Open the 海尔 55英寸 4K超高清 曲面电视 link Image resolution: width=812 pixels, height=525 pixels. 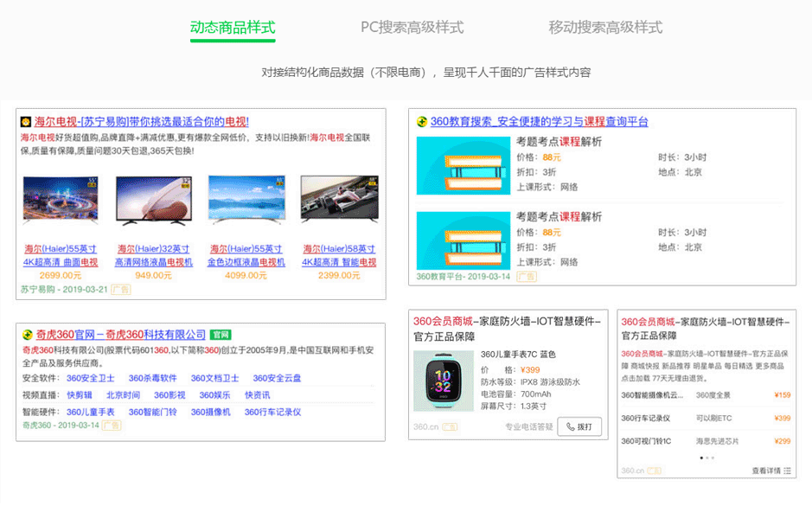click(61, 256)
